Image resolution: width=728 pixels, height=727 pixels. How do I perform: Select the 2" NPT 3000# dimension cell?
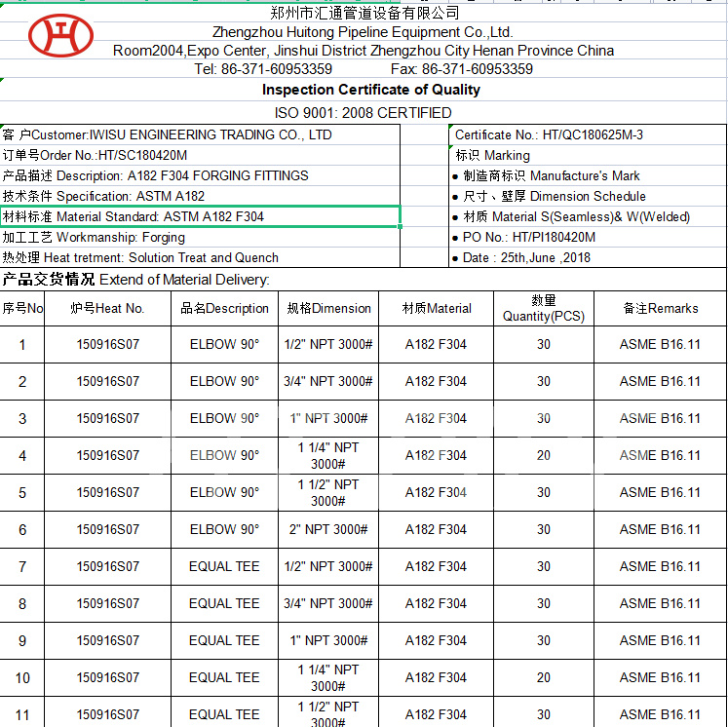tap(328, 529)
